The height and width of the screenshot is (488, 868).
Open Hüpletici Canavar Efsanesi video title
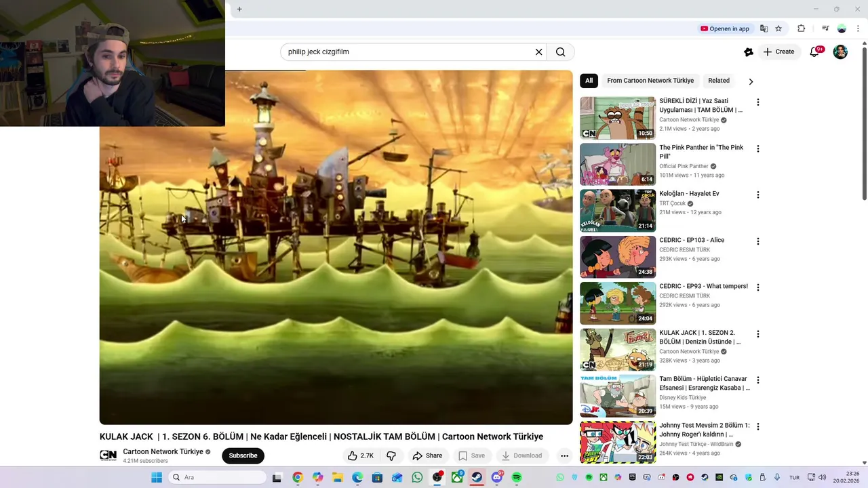pos(705,384)
